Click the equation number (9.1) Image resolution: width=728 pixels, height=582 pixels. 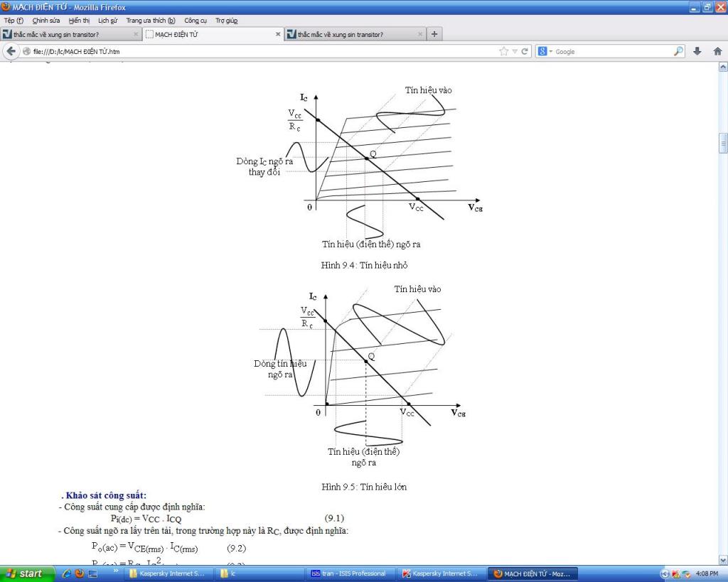pos(334,518)
